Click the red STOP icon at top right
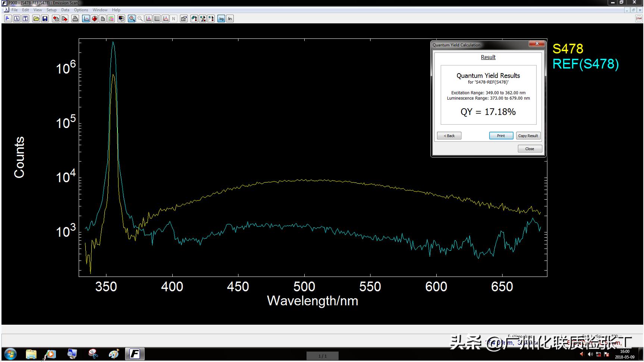This screenshot has height=362, width=644. click(638, 19)
